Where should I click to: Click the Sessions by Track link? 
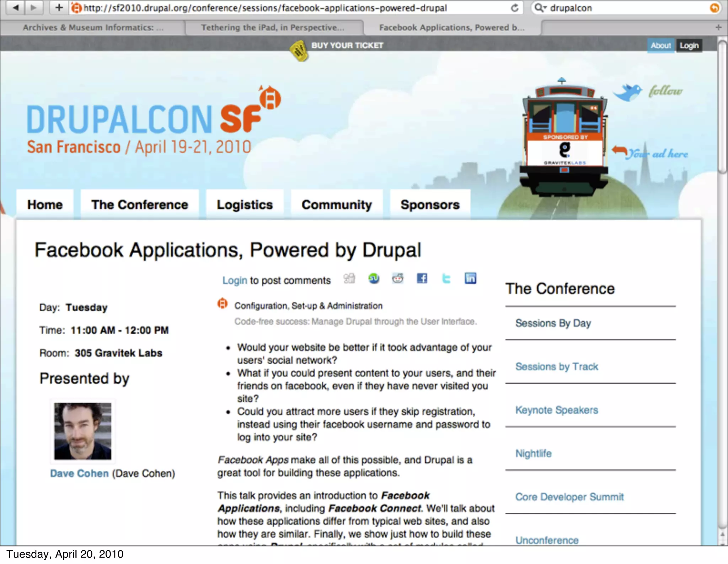[556, 366]
